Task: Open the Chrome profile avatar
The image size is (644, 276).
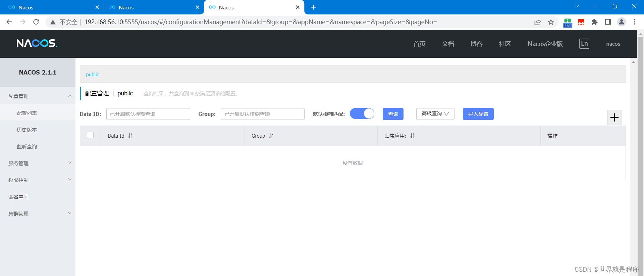Action: (621, 22)
